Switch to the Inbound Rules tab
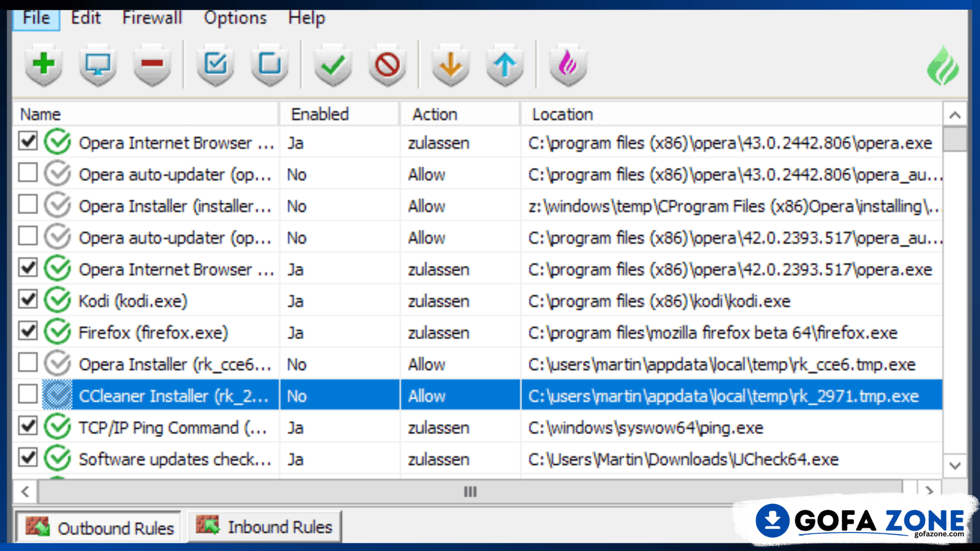The width and height of the screenshot is (980, 551). click(x=264, y=526)
